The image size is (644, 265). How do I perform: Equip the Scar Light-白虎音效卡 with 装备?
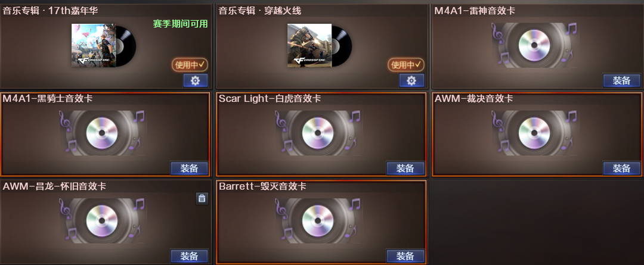coord(405,168)
